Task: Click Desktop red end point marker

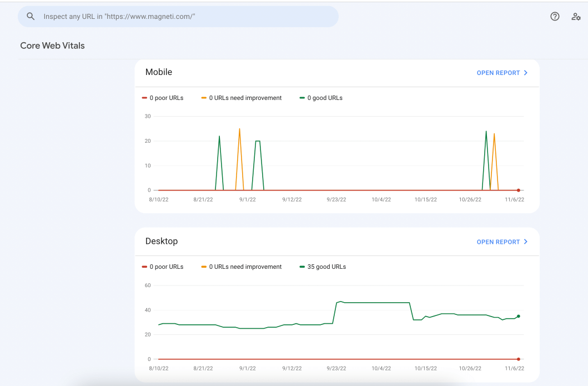Action: click(x=519, y=359)
